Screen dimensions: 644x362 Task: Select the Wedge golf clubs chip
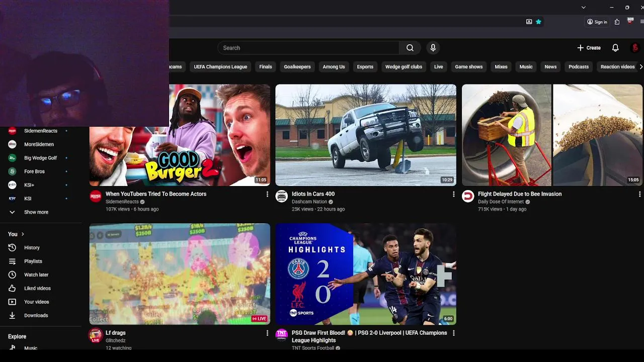(404, 66)
